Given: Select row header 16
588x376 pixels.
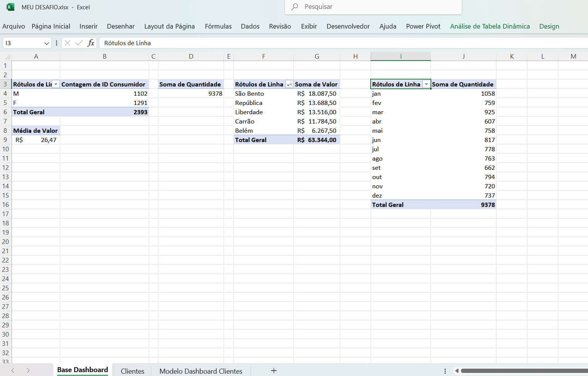Looking at the screenshot, I should pyautogui.click(x=5, y=205).
